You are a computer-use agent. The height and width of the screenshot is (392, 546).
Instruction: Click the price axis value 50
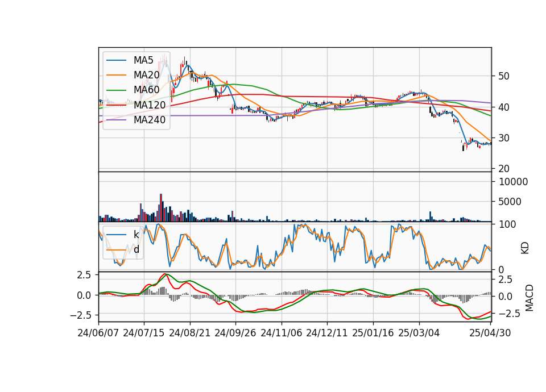[x=503, y=76]
